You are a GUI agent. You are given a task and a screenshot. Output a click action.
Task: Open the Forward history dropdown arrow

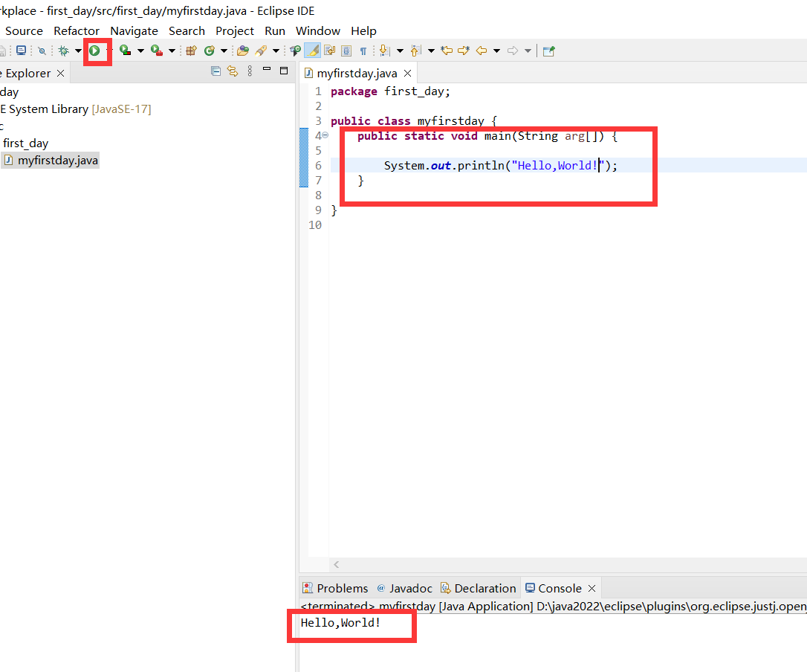pyautogui.click(x=528, y=51)
